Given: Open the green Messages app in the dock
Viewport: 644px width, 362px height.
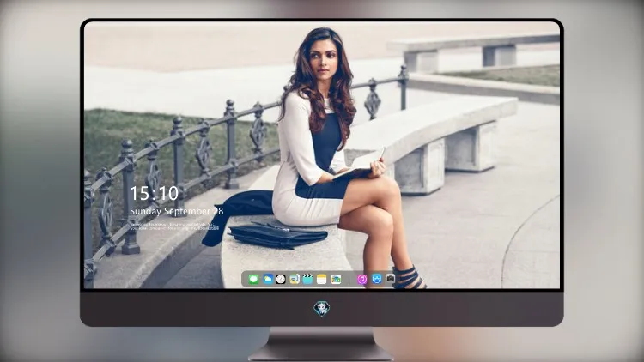Looking at the screenshot, I should [x=253, y=280].
